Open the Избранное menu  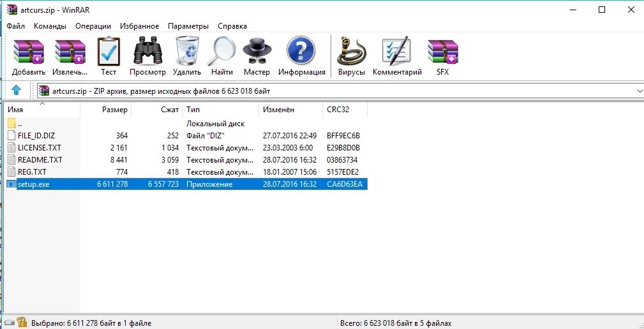point(140,26)
